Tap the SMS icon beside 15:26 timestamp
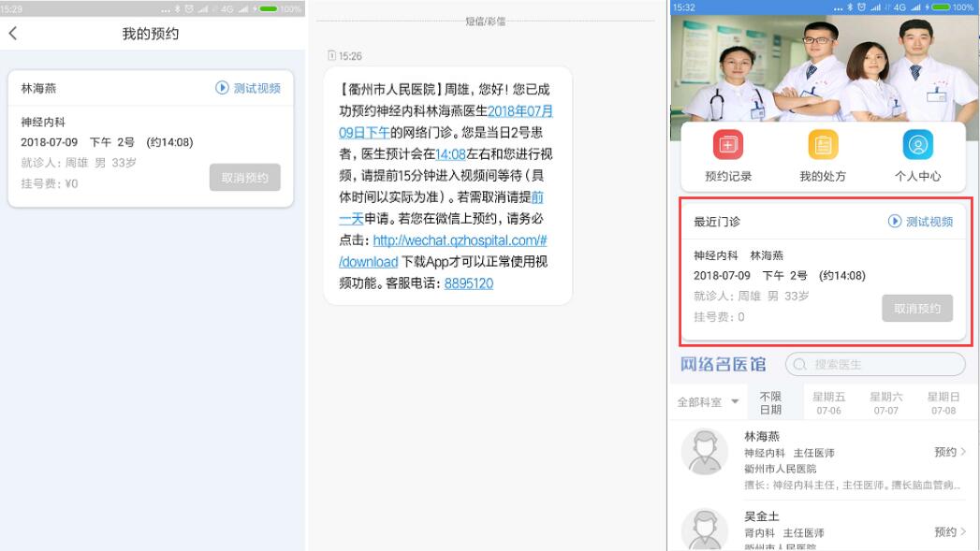Image resolution: width=980 pixels, height=551 pixels. click(332, 55)
